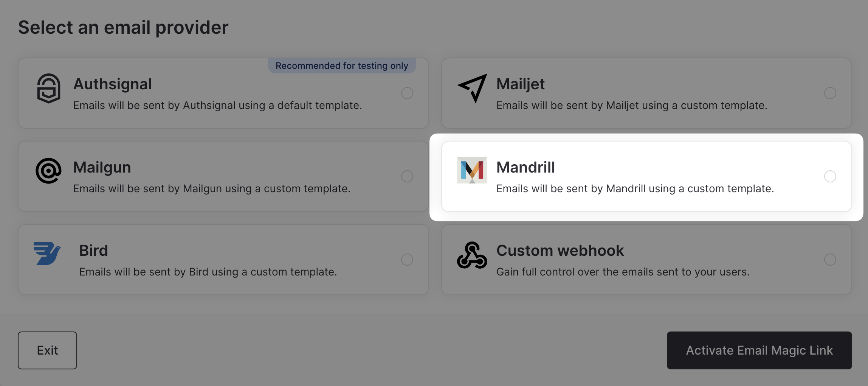The image size is (868, 386).
Task: Select the Custom webhook radio button
Action: click(830, 260)
